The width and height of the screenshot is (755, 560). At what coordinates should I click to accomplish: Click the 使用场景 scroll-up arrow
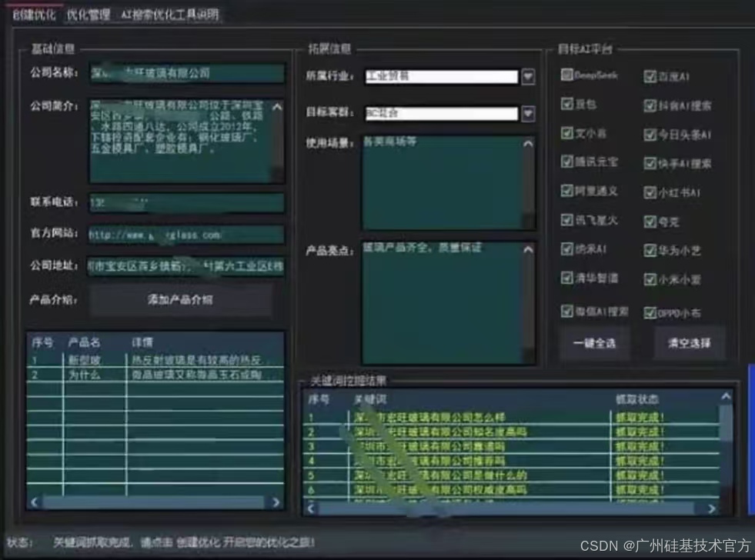(528, 143)
